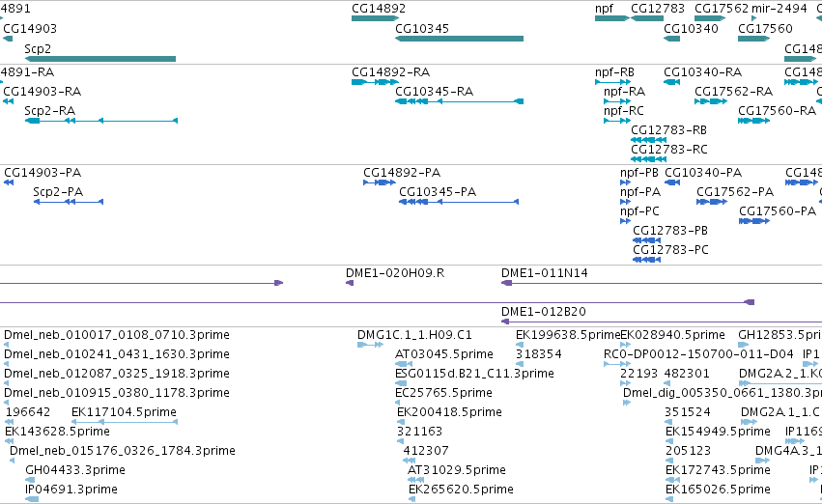The image size is (822, 504).
Task: Select the Scp2 gene bar
Action: tap(100, 59)
